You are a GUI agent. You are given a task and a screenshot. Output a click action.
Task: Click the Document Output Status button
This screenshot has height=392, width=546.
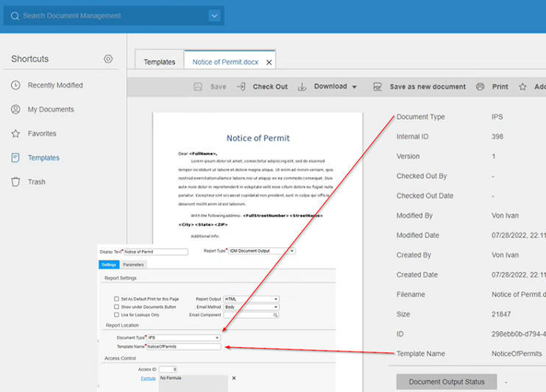(x=446, y=382)
